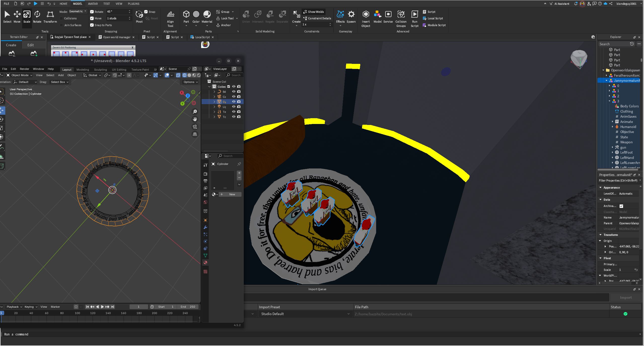Toggle the Move snapping checkbox
644x346 pixels.
point(92,18)
